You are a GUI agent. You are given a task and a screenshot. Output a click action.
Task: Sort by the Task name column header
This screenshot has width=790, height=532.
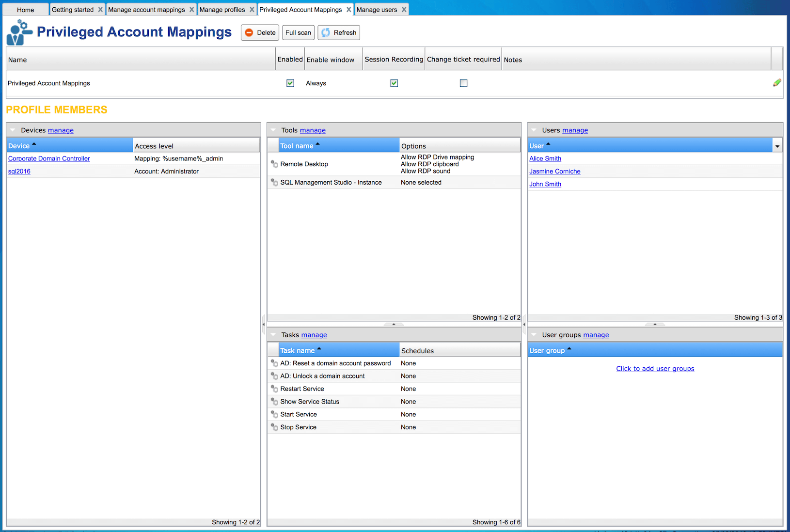(339, 350)
